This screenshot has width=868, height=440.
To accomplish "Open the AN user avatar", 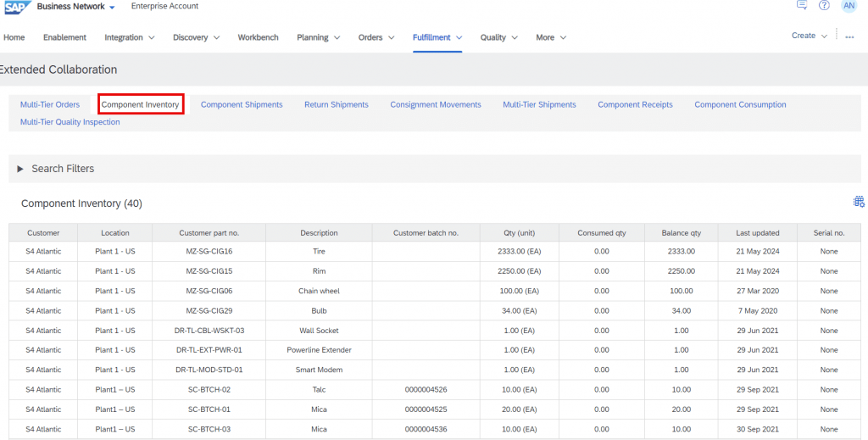I will pos(849,5).
